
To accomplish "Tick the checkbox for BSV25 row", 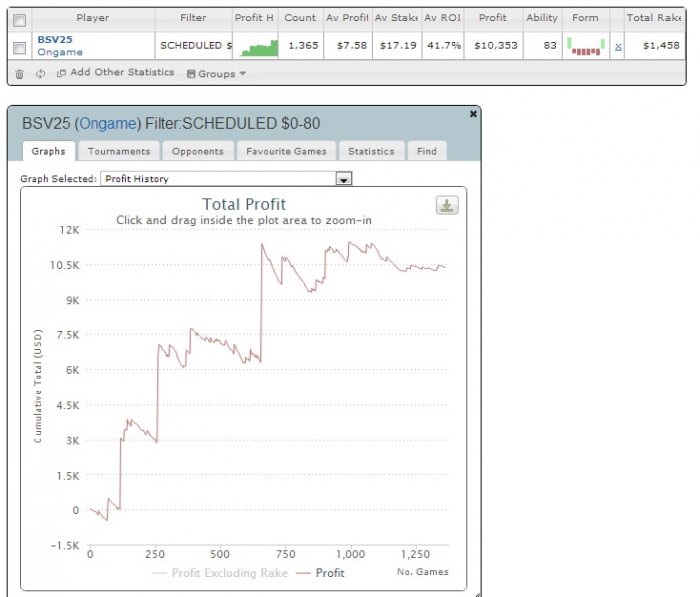I will (19, 48).
